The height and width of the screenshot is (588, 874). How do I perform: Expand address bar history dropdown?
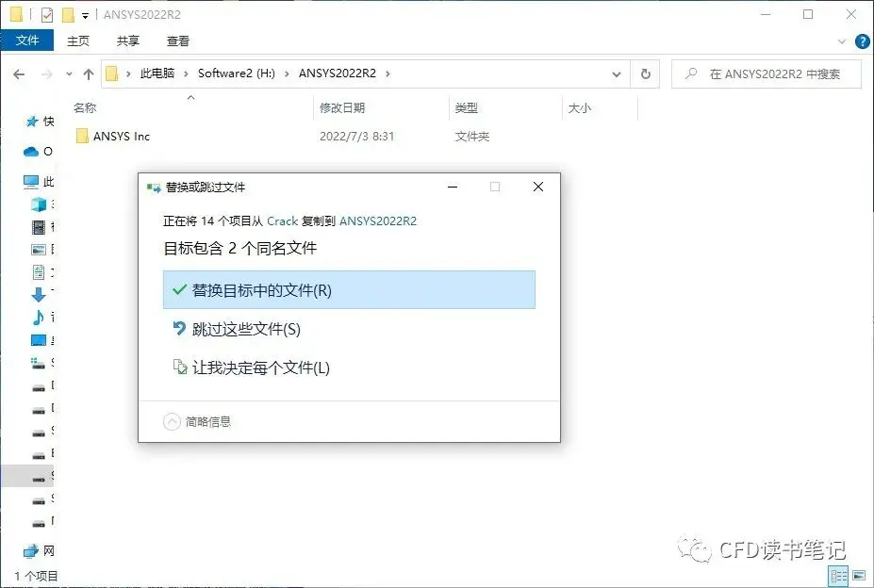[617, 74]
